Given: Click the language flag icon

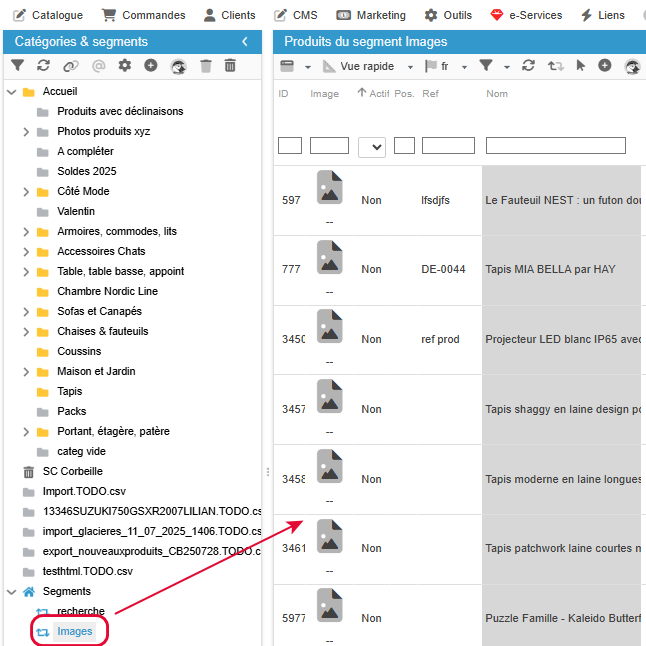Looking at the screenshot, I should tap(431, 66).
